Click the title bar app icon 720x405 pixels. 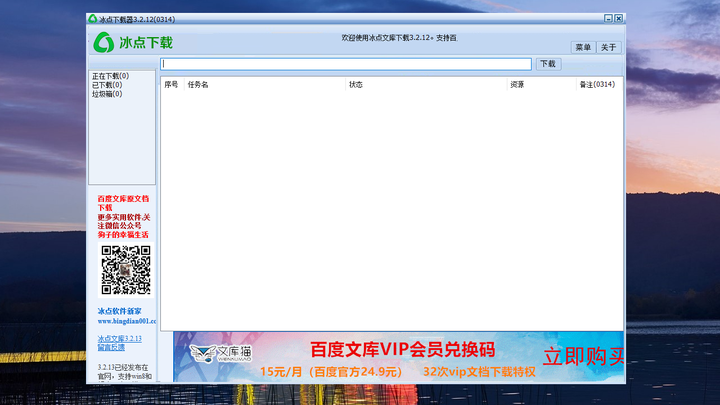(x=93, y=19)
